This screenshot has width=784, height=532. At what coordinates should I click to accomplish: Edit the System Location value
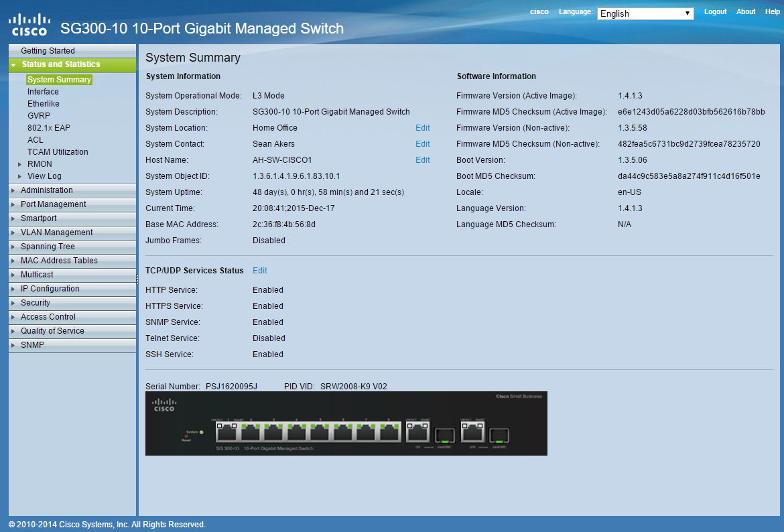(x=423, y=127)
